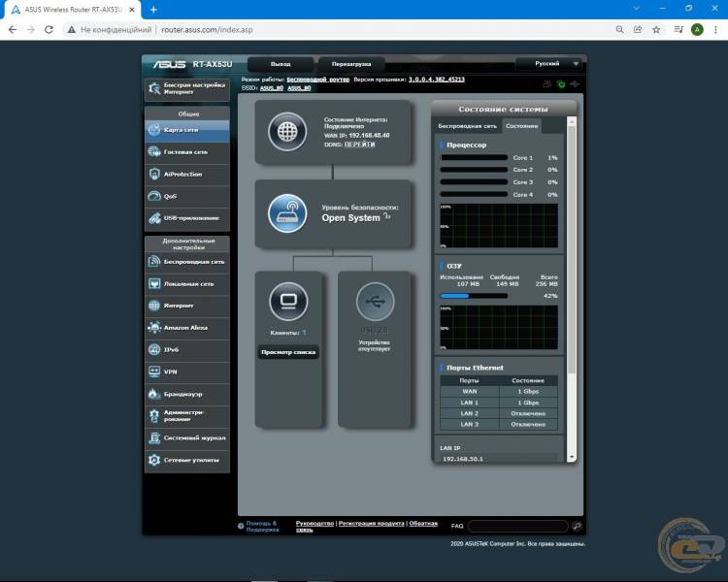Open the Руководство manual link
The height and width of the screenshot is (582, 728).
[x=314, y=523]
